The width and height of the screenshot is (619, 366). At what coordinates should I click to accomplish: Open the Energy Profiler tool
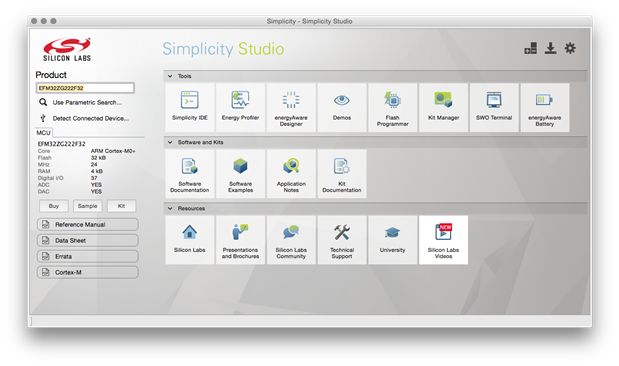(240, 107)
